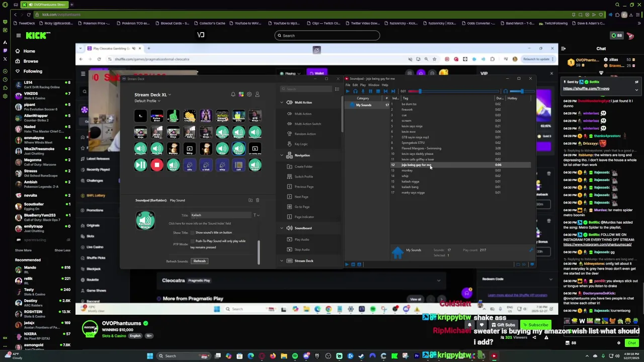This screenshot has width=644, height=362.
Task: Click trash icon to delete selected action
Action: pos(258,200)
